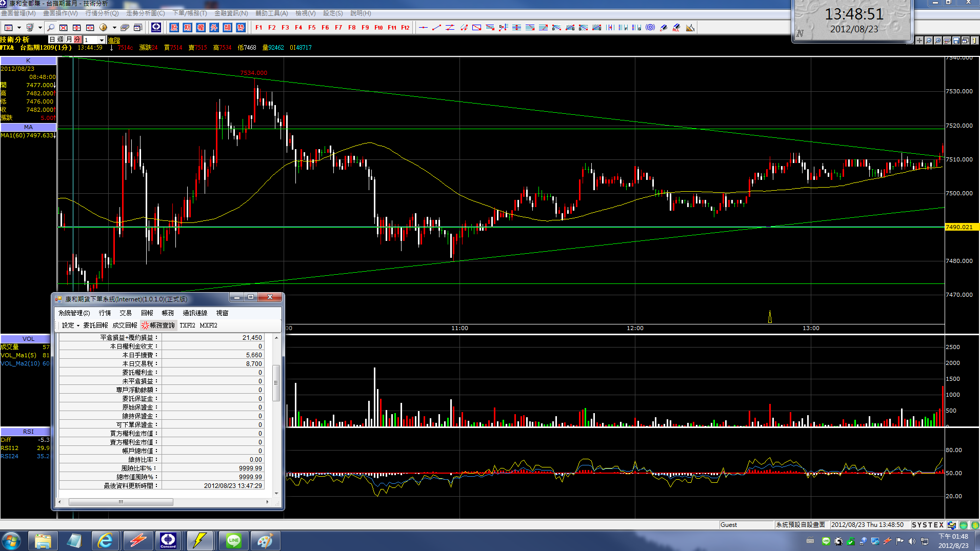The image size is (980, 551).
Task: Click the MA indicator panel header
Action: (x=28, y=127)
